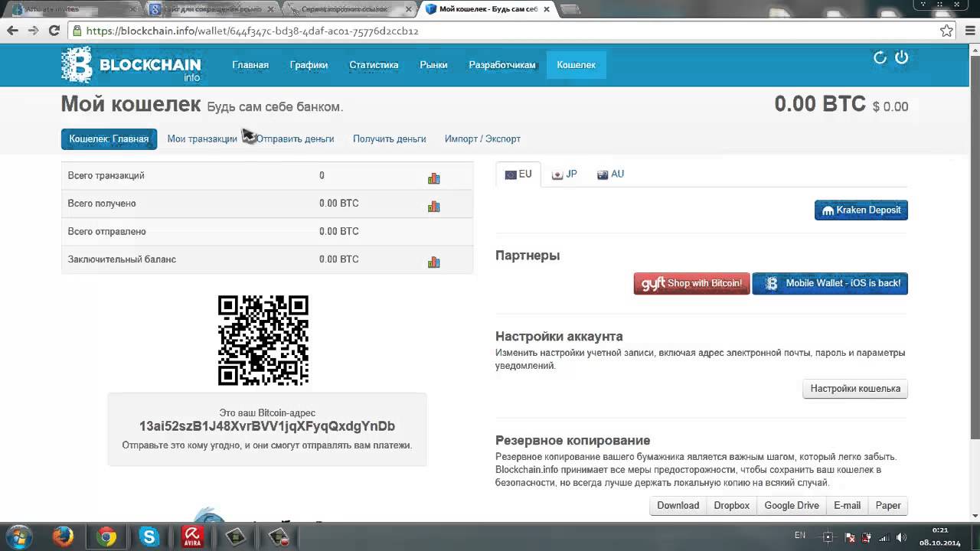Select the Кошелек: Главная tab
The width and height of the screenshot is (980, 551).
[x=109, y=139]
